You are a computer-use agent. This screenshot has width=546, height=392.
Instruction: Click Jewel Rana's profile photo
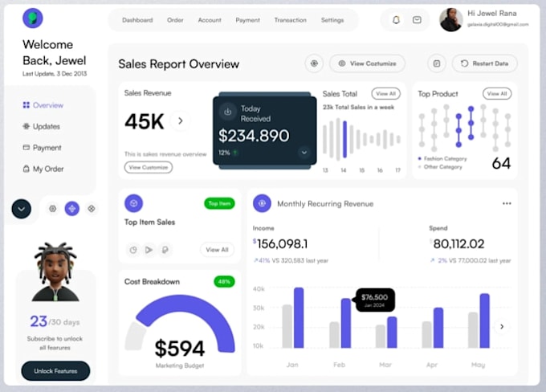click(x=451, y=20)
